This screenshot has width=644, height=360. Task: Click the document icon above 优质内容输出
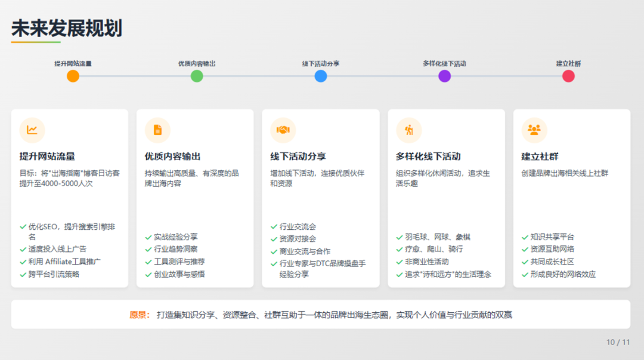(x=157, y=130)
